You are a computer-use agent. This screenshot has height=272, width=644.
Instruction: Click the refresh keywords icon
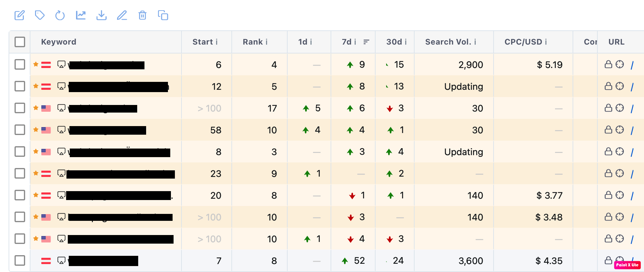(60, 15)
